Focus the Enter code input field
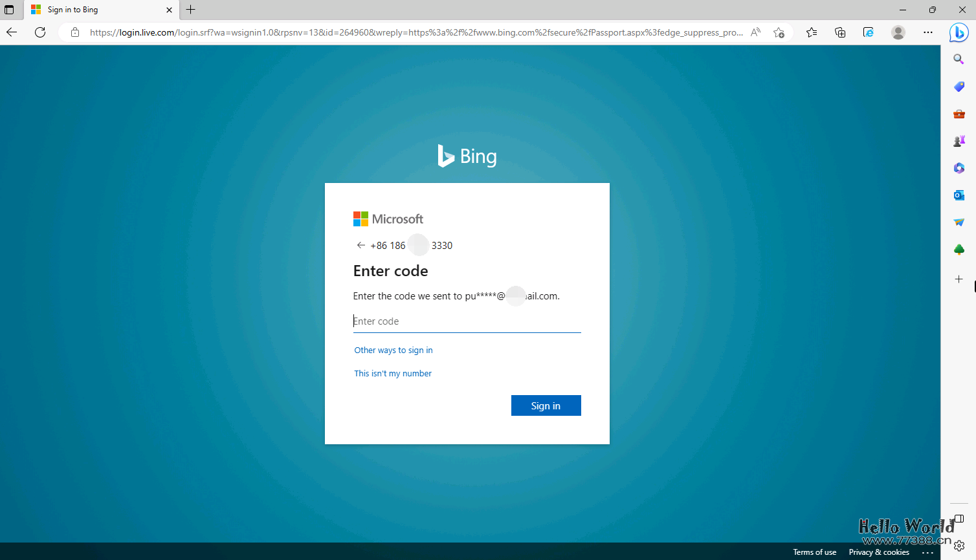The height and width of the screenshot is (560, 976). coord(467,321)
